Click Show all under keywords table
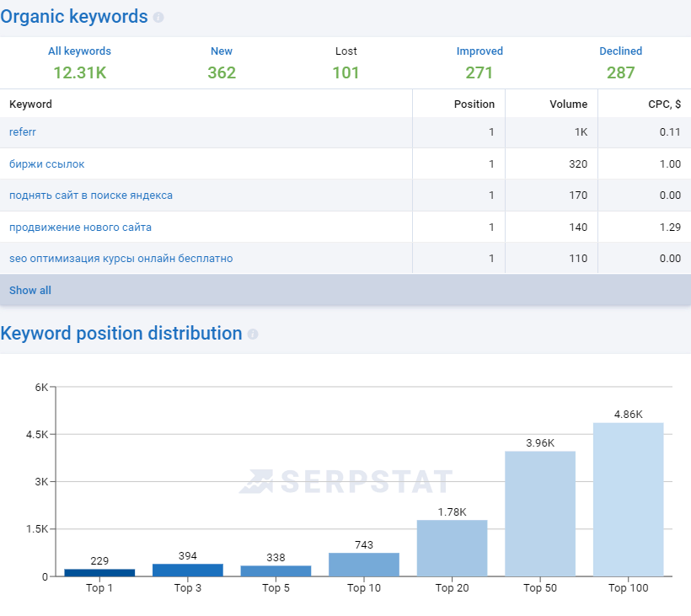The width and height of the screenshot is (691, 616). (x=30, y=290)
